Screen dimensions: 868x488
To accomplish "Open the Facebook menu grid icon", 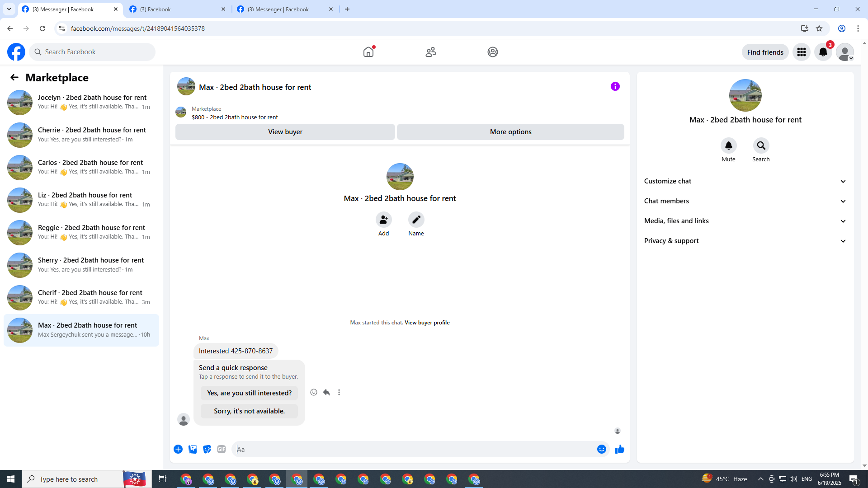I will pyautogui.click(x=802, y=52).
